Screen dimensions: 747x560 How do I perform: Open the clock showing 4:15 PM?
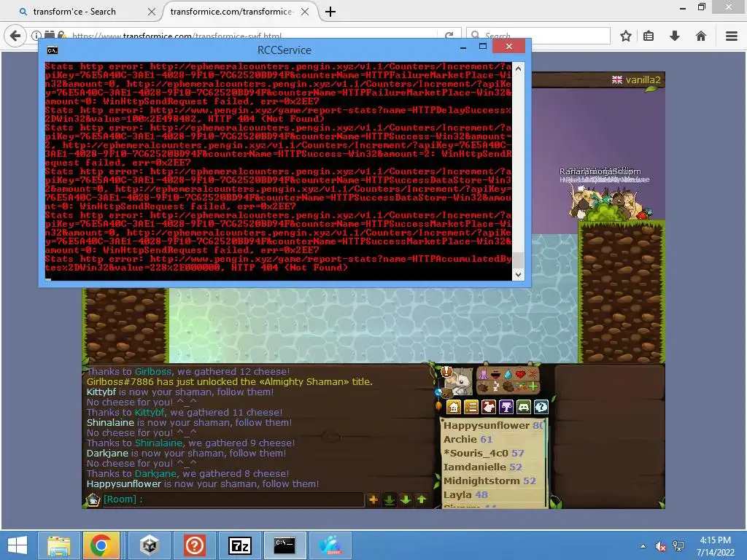click(x=715, y=546)
